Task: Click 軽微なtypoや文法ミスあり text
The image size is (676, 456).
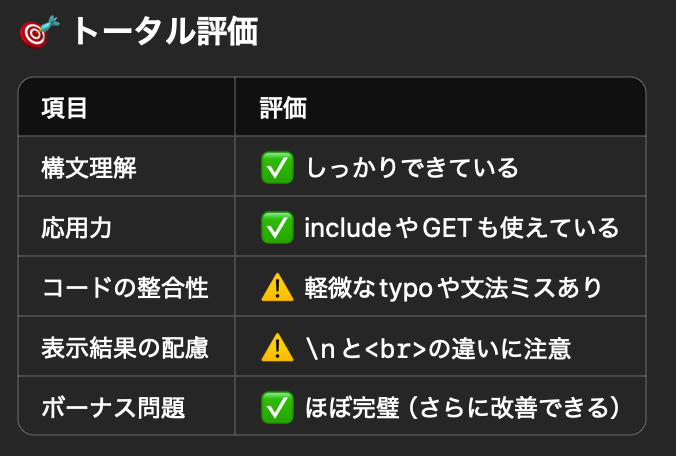Action: 453,287
